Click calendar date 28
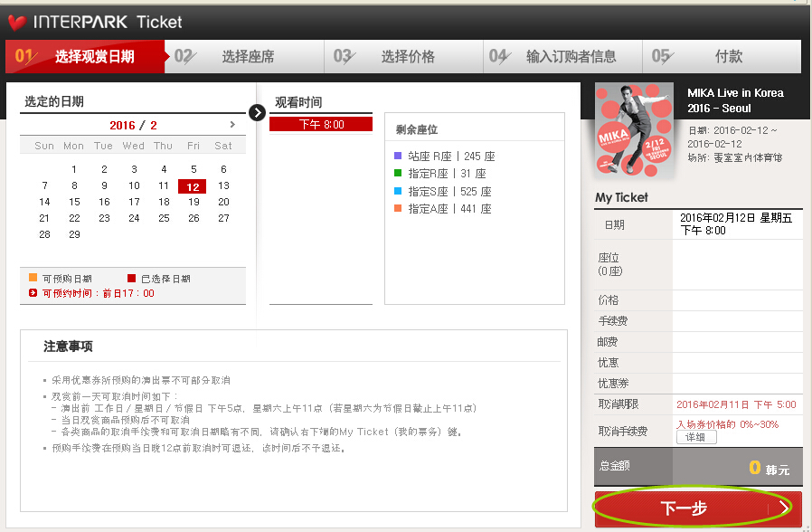812x532 pixels. (44, 234)
